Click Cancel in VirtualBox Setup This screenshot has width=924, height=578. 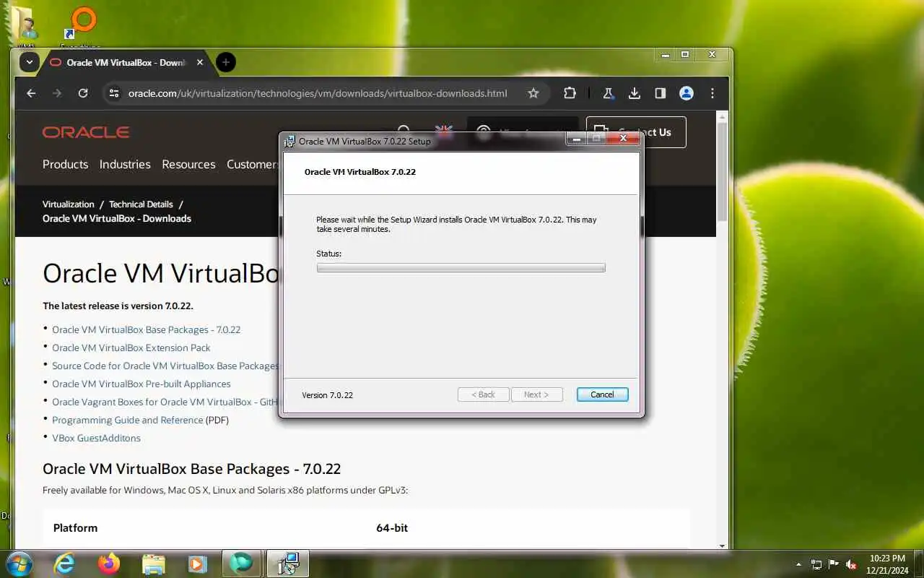[602, 394]
